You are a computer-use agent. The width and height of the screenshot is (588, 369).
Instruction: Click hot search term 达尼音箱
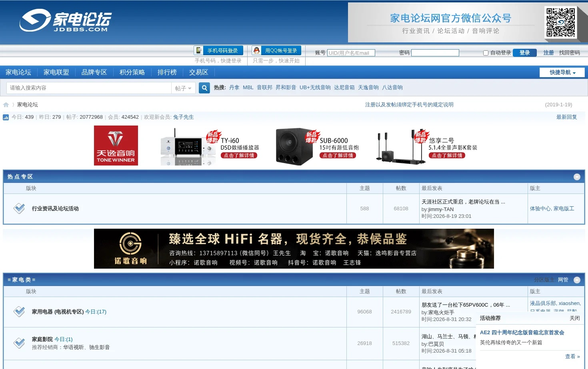[x=344, y=88]
